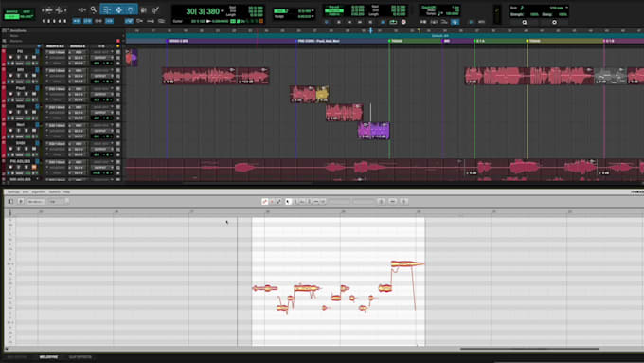
Task: Click the second icon at Melodyne toolbar's left
Action: click(x=21, y=202)
